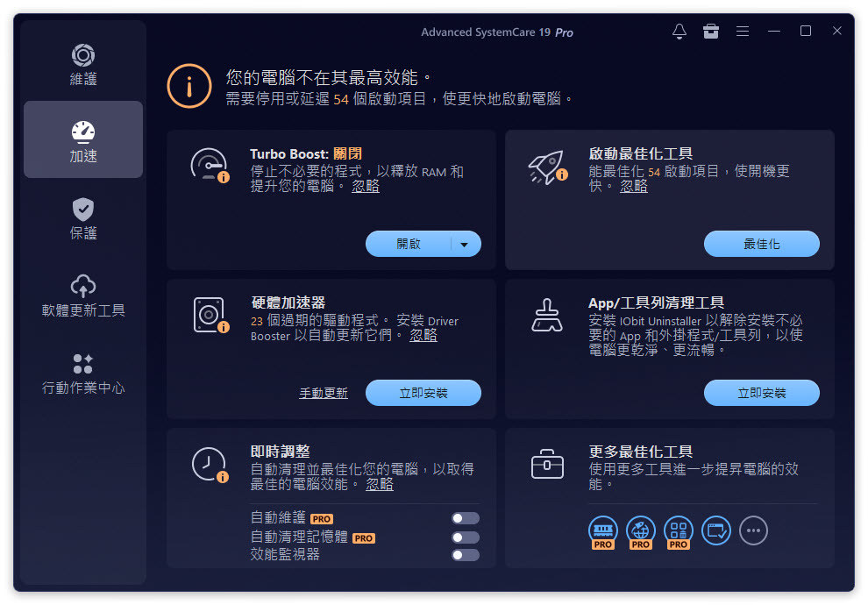Click the rocket startup optimizer icon
Screen dimensions: 868x605
point(547,167)
